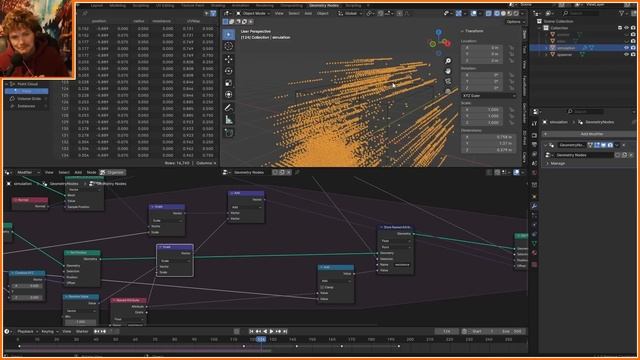Open the Object Data green triangle tab
Image resolution: width=640 pixels, height=360 pixels.
(x=534, y=243)
